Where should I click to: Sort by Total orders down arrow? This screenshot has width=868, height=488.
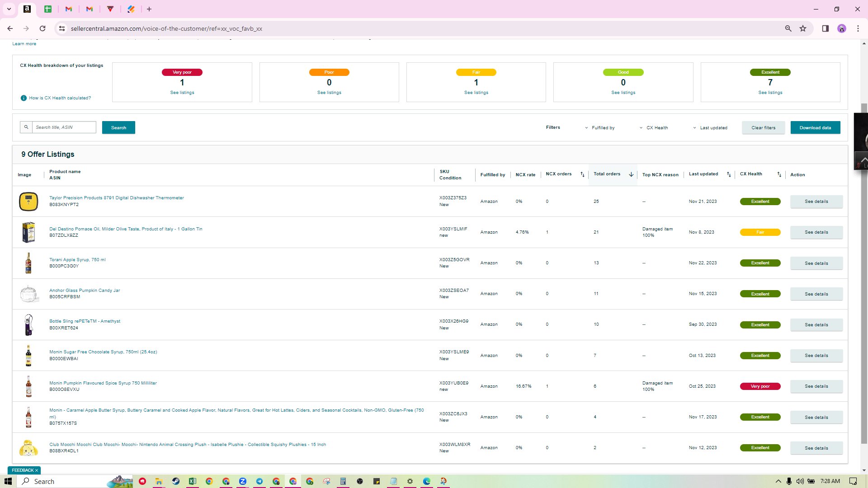point(631,174)
